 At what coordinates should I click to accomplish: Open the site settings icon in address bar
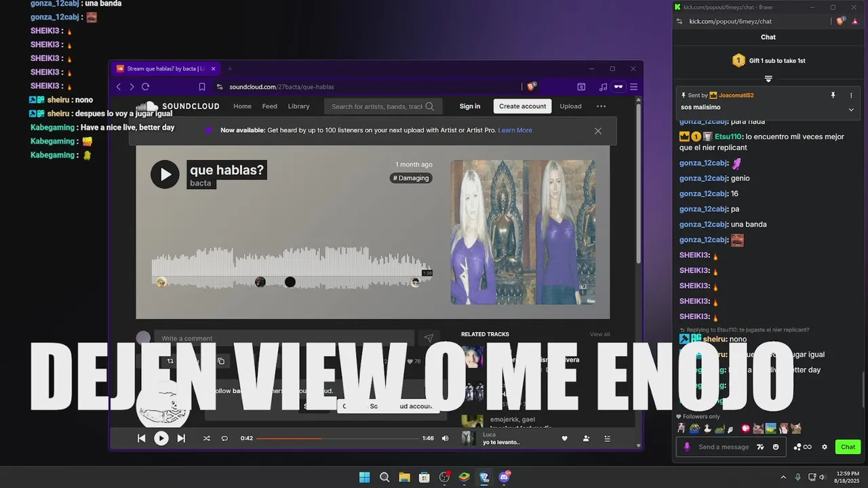(x=219, y=87)
